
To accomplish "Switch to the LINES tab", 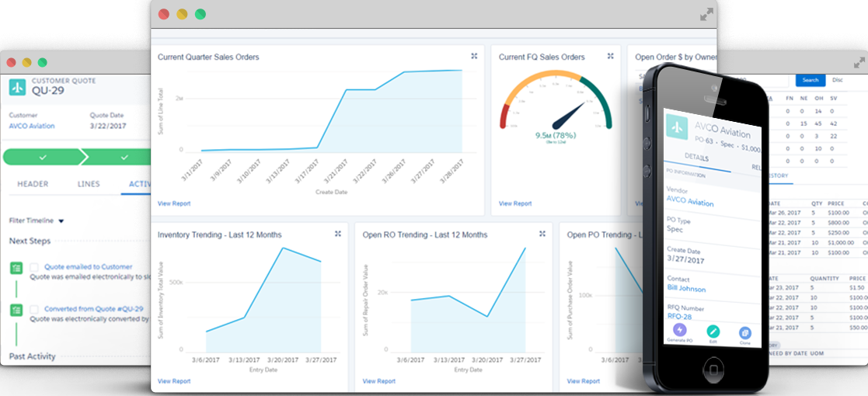I will click(89, 184).
